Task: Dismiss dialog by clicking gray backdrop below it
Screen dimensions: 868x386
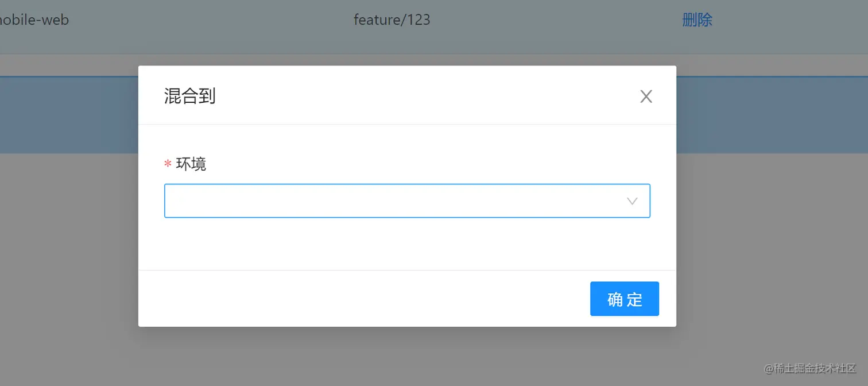Action: point(407,356)
